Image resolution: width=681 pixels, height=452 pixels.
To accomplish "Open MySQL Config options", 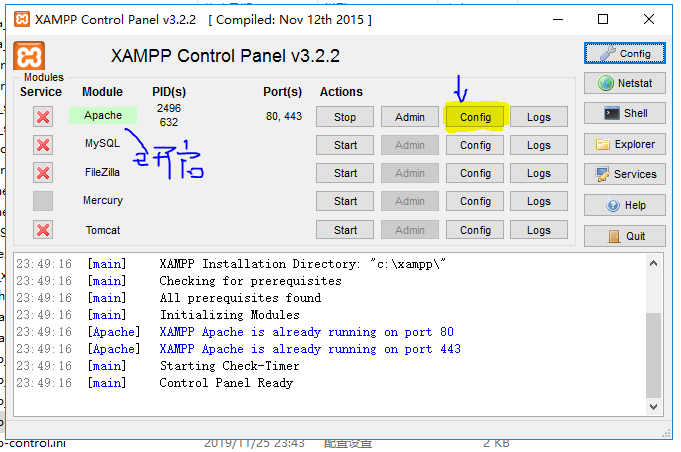I will coord(475,145).
